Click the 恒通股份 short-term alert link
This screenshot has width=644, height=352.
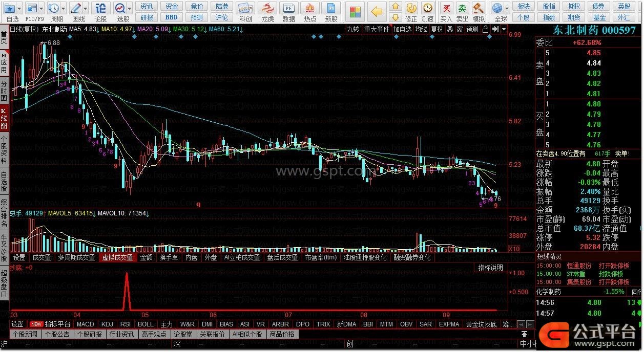tap(579, 266)
